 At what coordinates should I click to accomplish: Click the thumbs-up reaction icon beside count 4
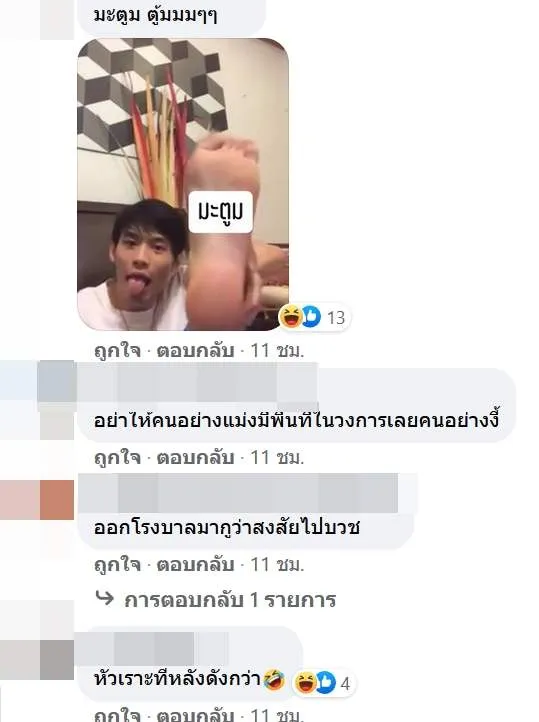[325, 682]
